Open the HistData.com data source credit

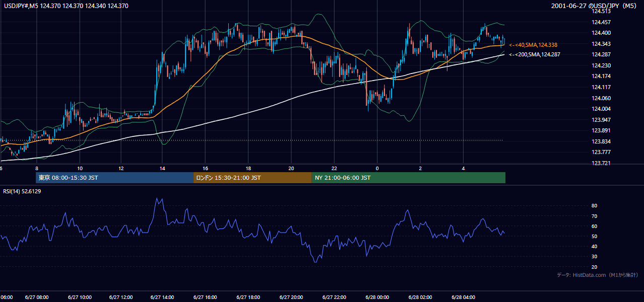click(x=598, y=275)
